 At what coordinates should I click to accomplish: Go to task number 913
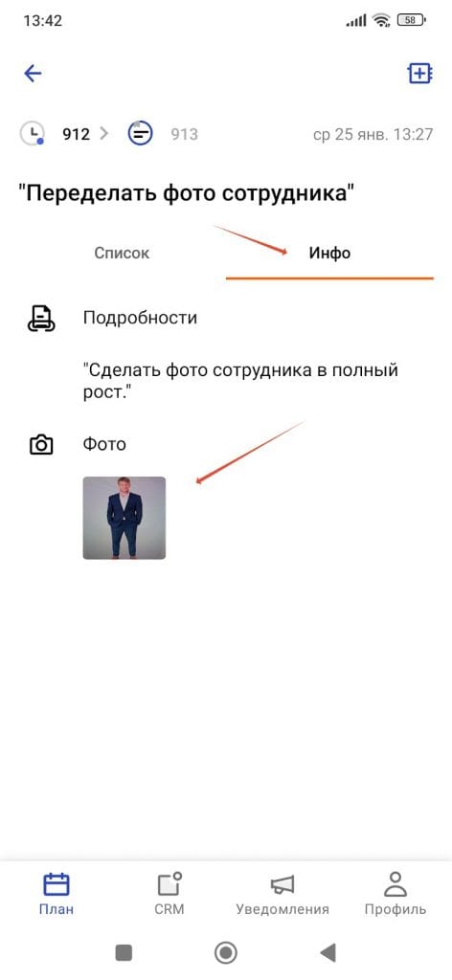click(185, 134)
